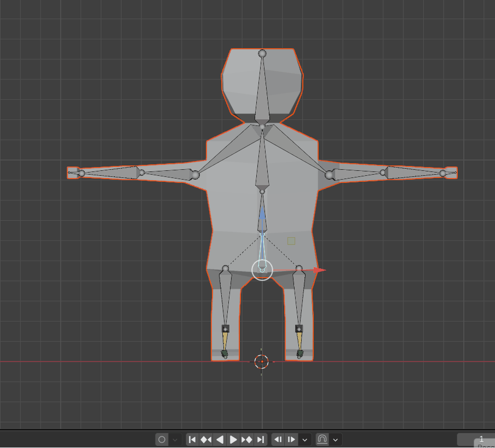Select the head bone tip joint
The image size is (495, 448).
pos(262,53)
